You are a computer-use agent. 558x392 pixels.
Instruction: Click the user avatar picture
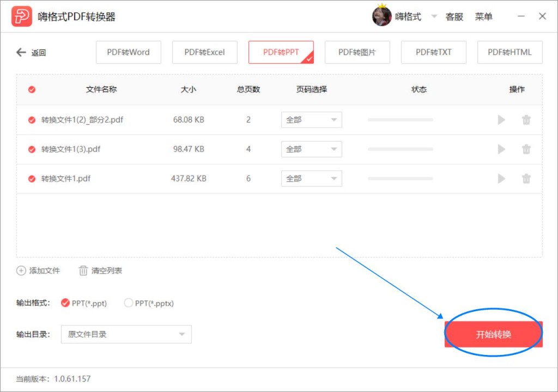382,16
